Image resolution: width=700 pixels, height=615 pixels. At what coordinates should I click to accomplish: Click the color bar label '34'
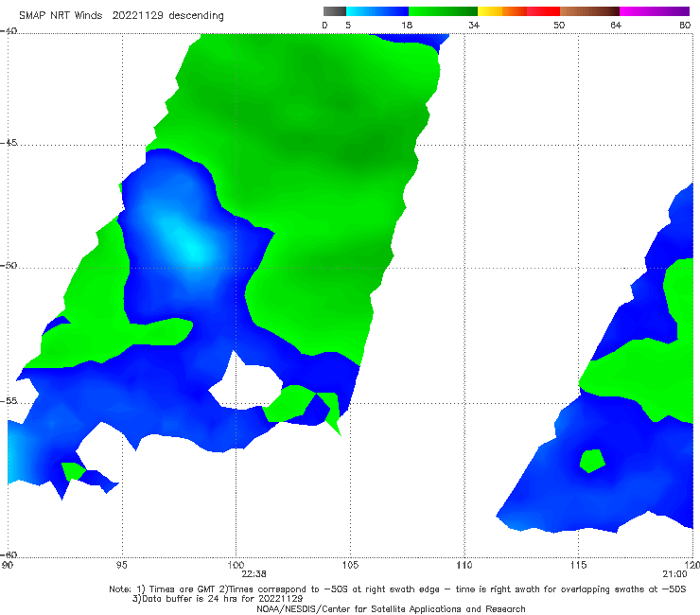pos(474,25)
